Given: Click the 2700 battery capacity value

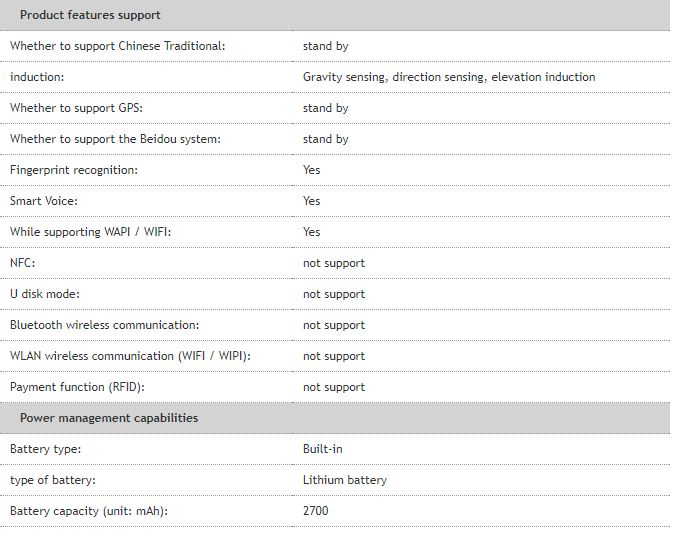Looking at the screenshot, I should click(316, 511).
